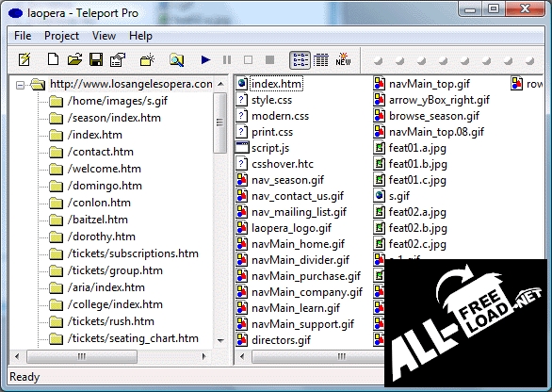Open the Project menu
This screenshot has width=552, height=392.
pyautogui.click(x=61, y=36)
